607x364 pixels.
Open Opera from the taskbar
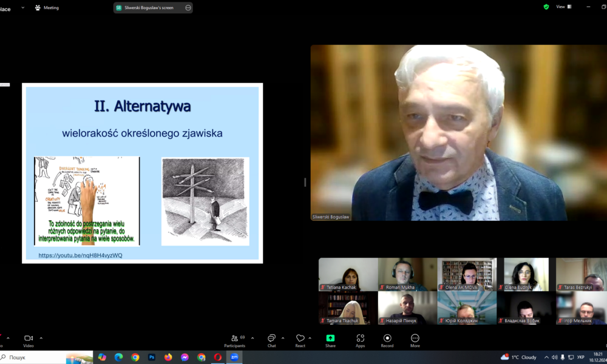[218, 357]
